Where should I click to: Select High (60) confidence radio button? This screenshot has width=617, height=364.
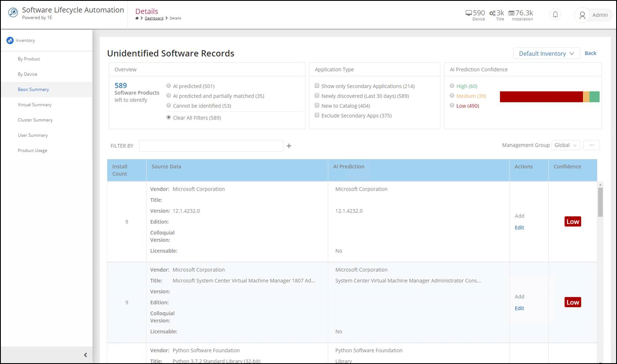(x=452, y=86)
